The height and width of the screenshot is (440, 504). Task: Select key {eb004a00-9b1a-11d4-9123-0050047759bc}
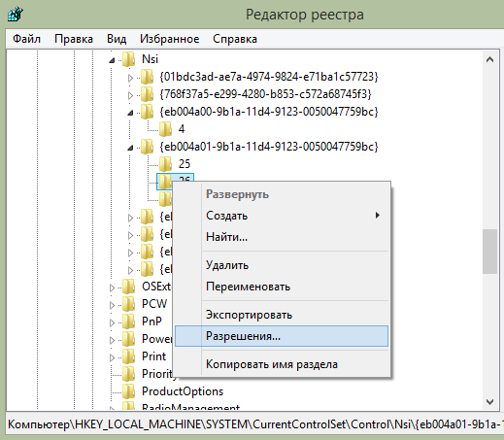[269, 112]
